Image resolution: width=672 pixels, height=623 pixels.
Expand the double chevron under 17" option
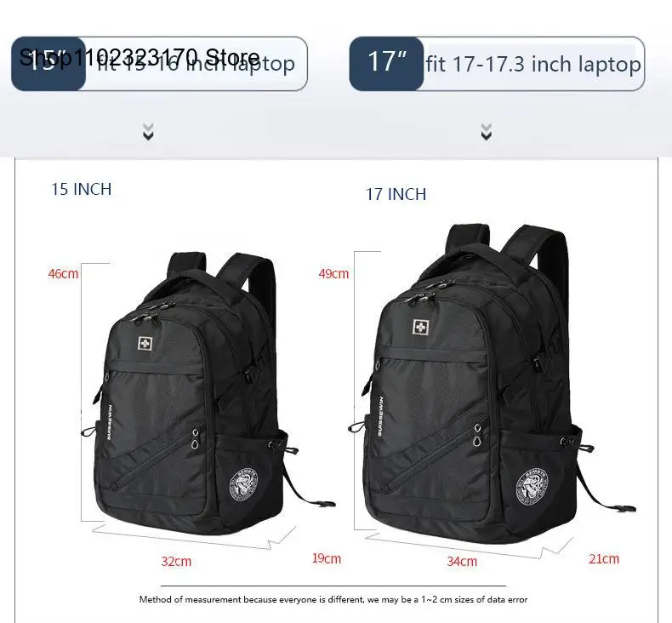pyautogui.click(x=486, y=132)
